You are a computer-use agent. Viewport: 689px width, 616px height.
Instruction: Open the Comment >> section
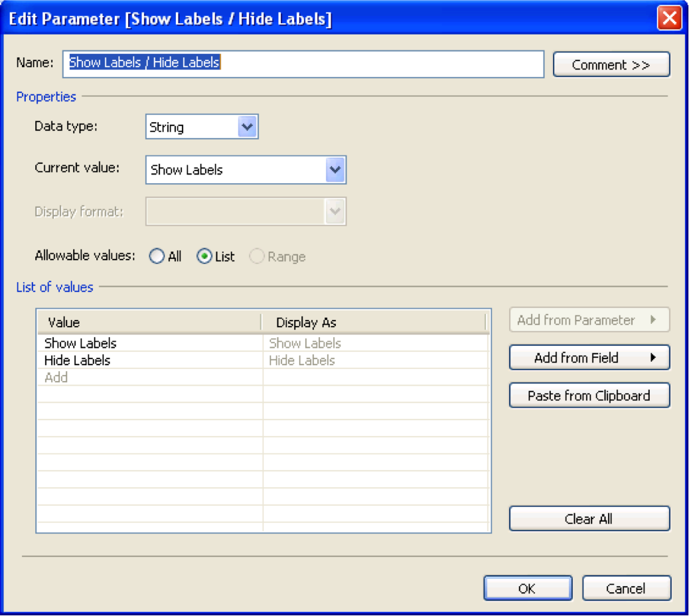click(611, 64)
